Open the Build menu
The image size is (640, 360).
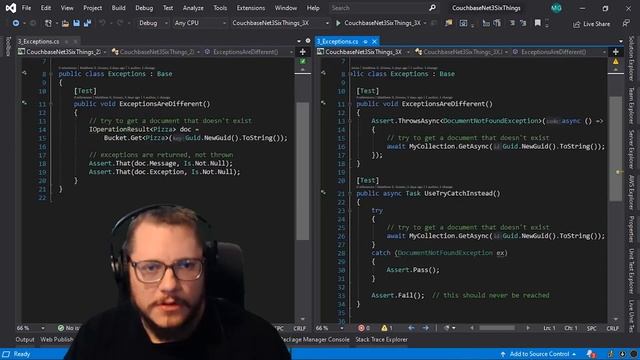pyautogui.click(x=118, y=8)
